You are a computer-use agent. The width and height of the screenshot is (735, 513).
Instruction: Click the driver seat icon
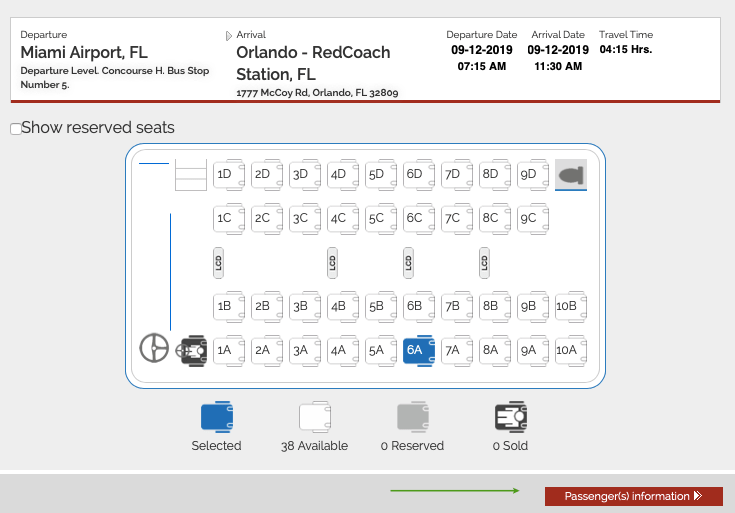(191, 351)
